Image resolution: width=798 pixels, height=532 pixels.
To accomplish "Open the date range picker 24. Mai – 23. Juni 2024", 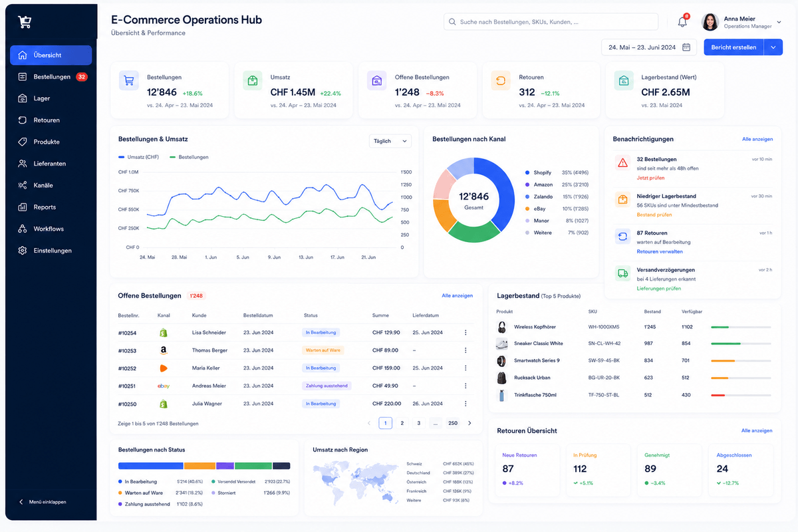I will [649, 47].
